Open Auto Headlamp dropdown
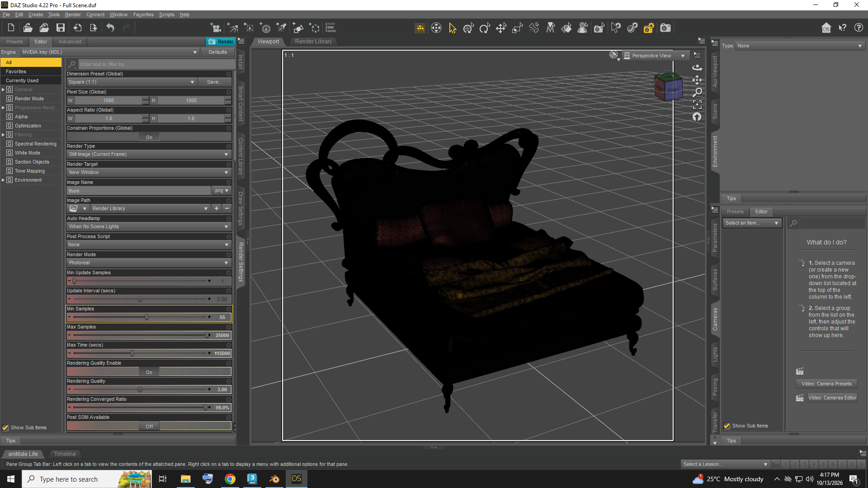 click(149, 226)
